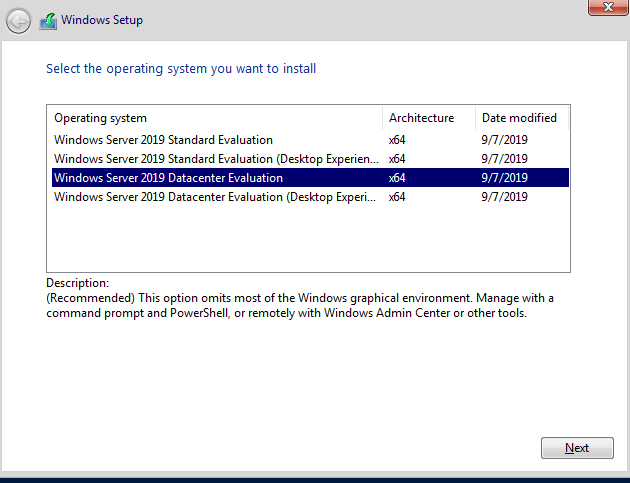Select the highlighted Datacenter Evaluation entry
The height and width of the screenshot is (483, 630).
168,178
